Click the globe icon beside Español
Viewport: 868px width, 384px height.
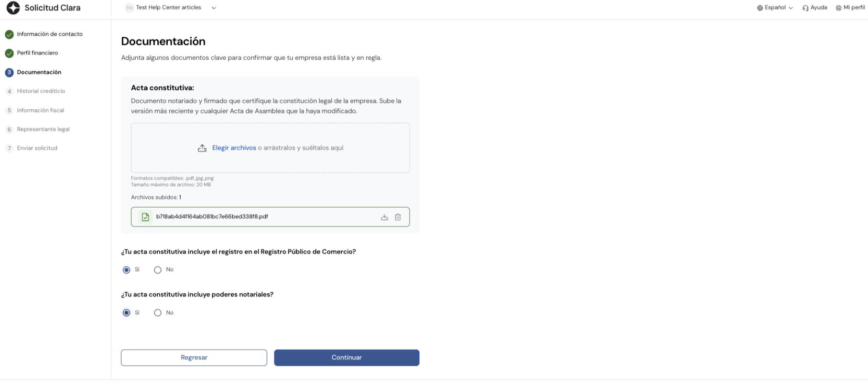click(x=760, y=7)
